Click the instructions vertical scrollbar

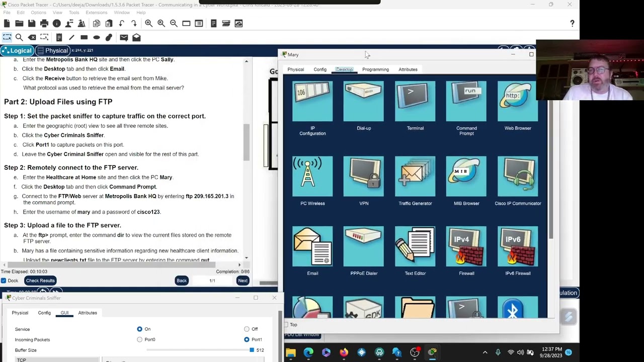tap(246, 142)
